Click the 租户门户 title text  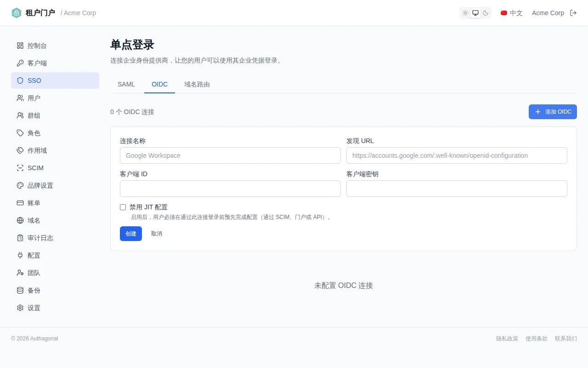(x=40, y=13)
